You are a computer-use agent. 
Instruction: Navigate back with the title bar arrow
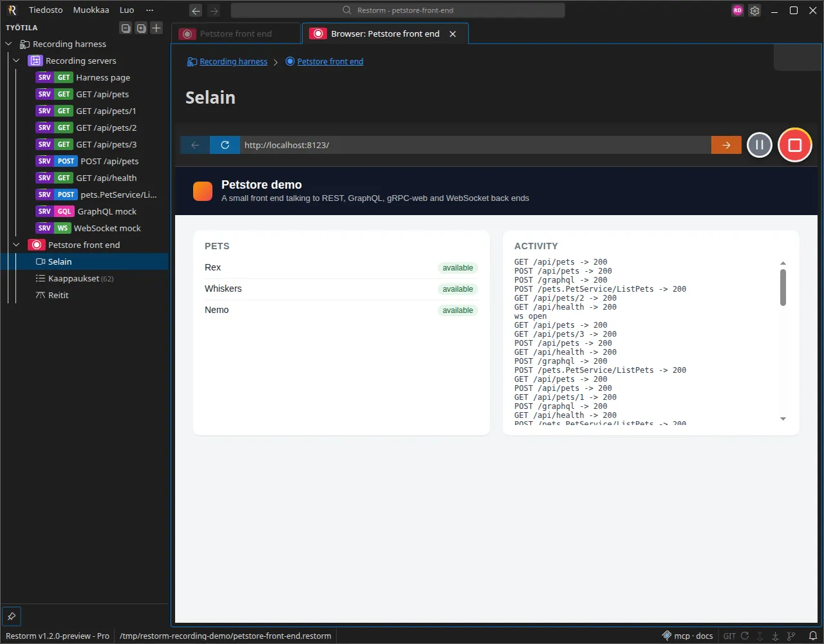tap(196, 10)
